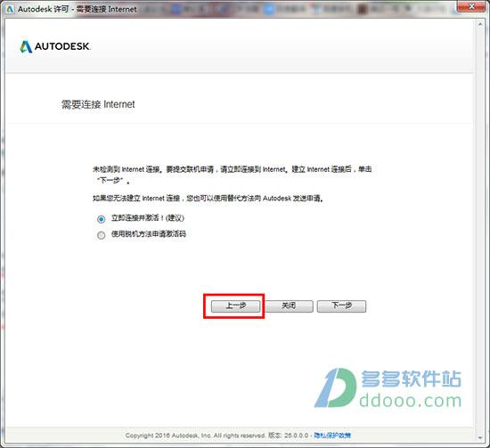
Task: Click the 需要连接 Internet heading
Action: [x=98, y=104]
